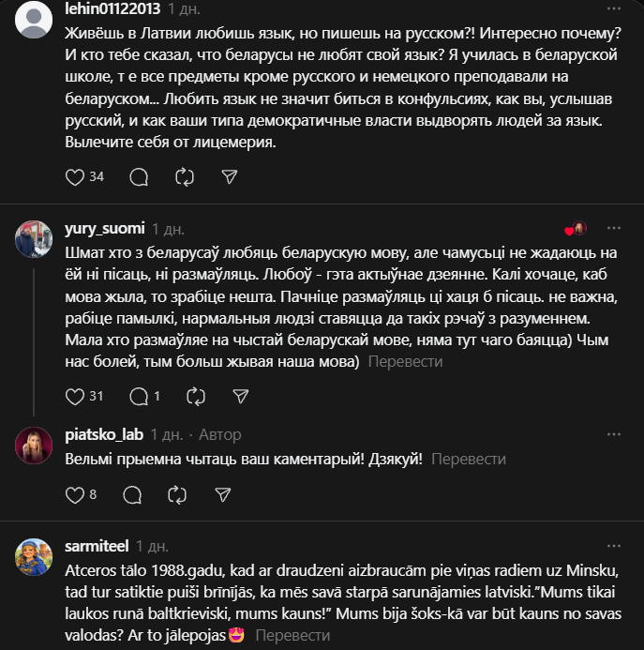The image size is (644, 650).
Task: Reply to lehin01122013's comment
Action: point(139,176)
